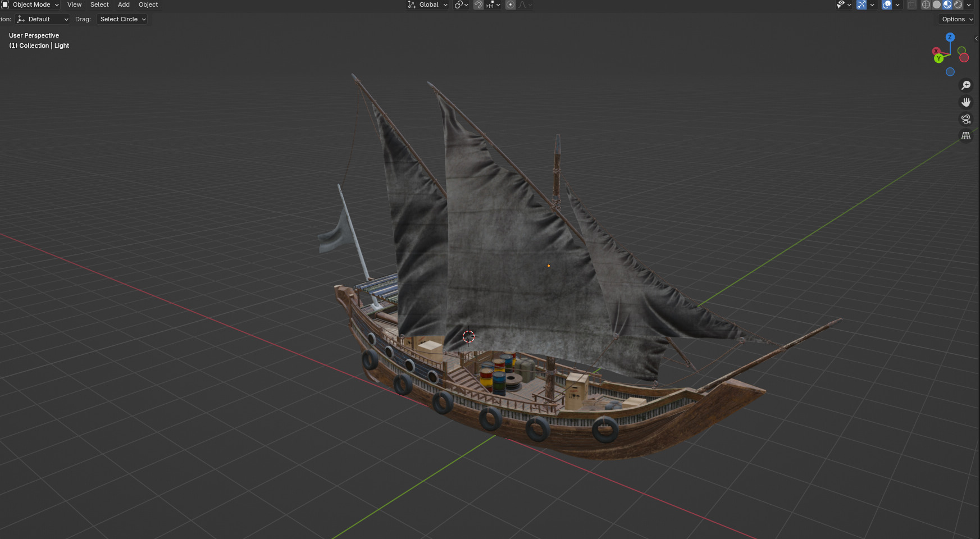Select wireframe viewport shading
The width and height of the screenshot is (980, 539).
[x=926, y=4]
